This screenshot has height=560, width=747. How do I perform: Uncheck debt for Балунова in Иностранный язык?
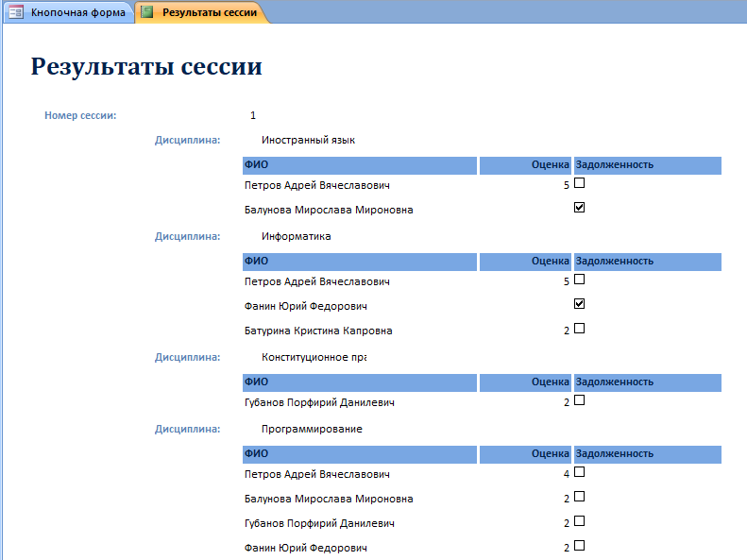(x=579, y=207)
